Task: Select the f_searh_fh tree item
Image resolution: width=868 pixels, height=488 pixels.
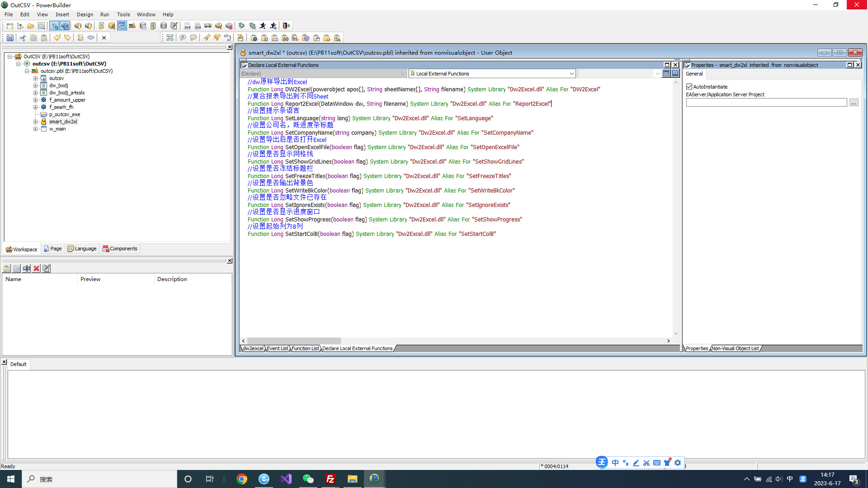Action: coord(61,107)
